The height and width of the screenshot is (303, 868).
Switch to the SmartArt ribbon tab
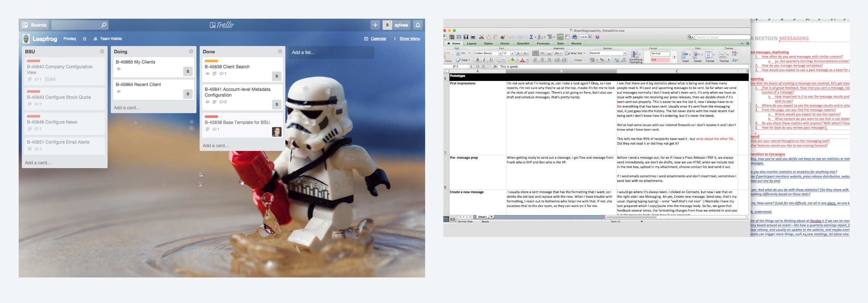coord(523,43)
